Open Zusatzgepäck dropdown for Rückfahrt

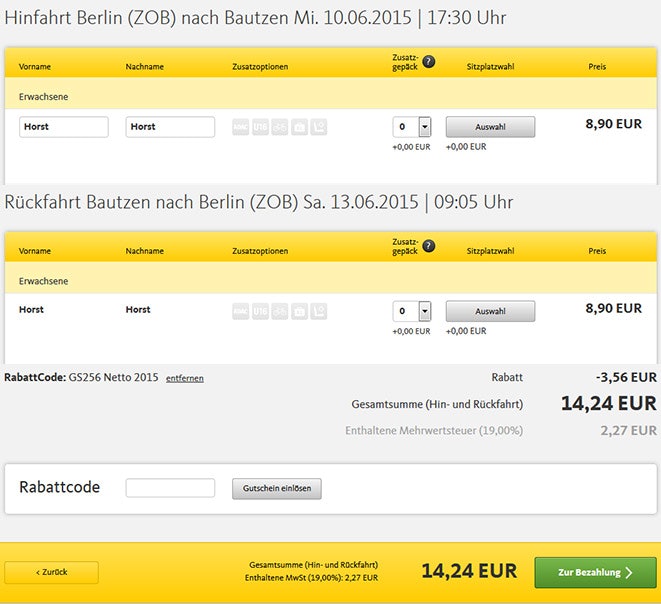424,311
